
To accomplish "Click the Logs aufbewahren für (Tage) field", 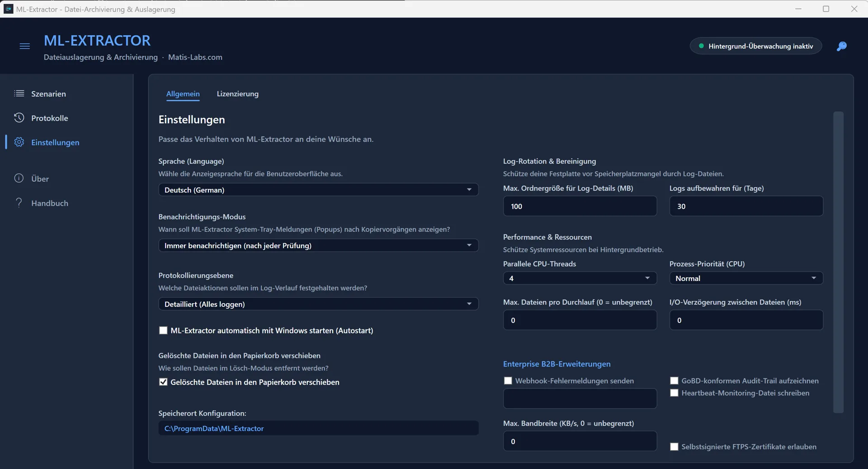I will tap(746, 206).
